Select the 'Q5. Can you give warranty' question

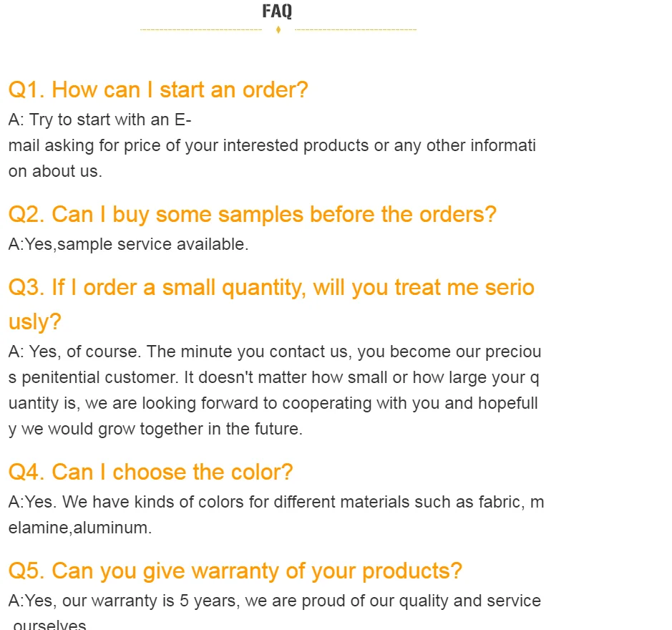(x=235, y=571)
